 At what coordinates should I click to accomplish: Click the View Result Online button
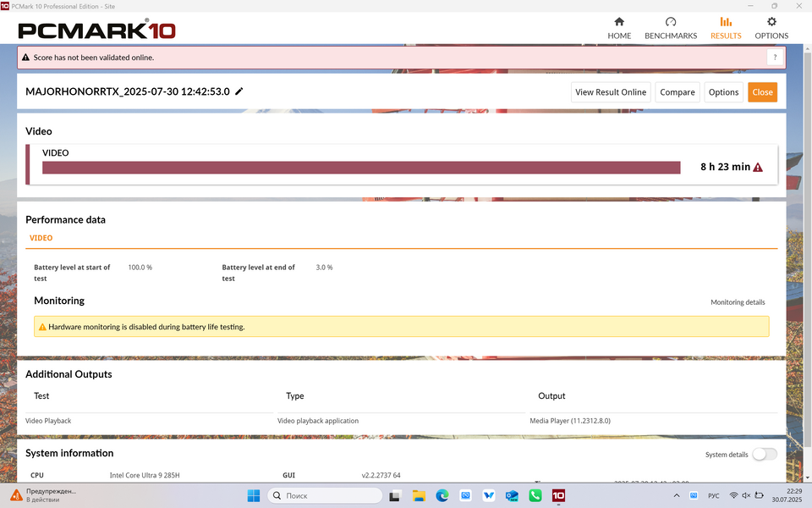tap(611, 92)
